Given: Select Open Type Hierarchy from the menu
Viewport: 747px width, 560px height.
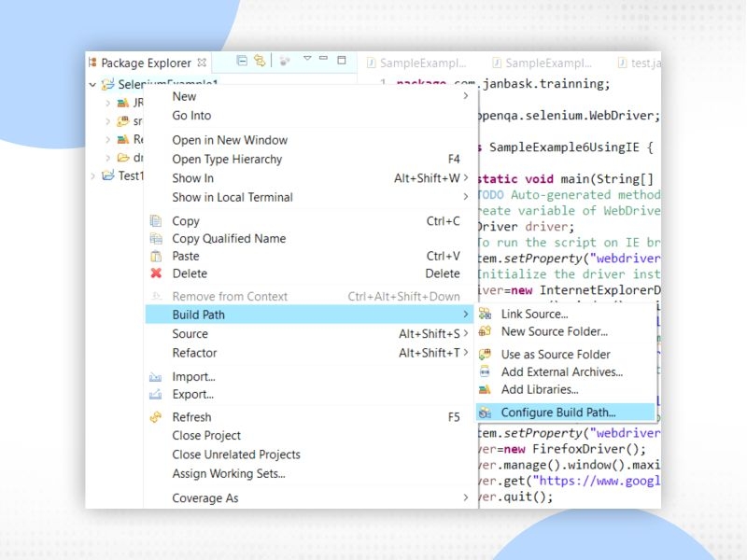Looking at the screenshot, I should coord(229,160).
